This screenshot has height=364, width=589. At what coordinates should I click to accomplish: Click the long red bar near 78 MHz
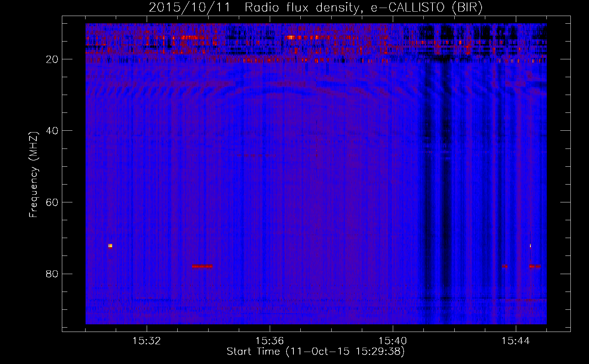coord(202,266)
